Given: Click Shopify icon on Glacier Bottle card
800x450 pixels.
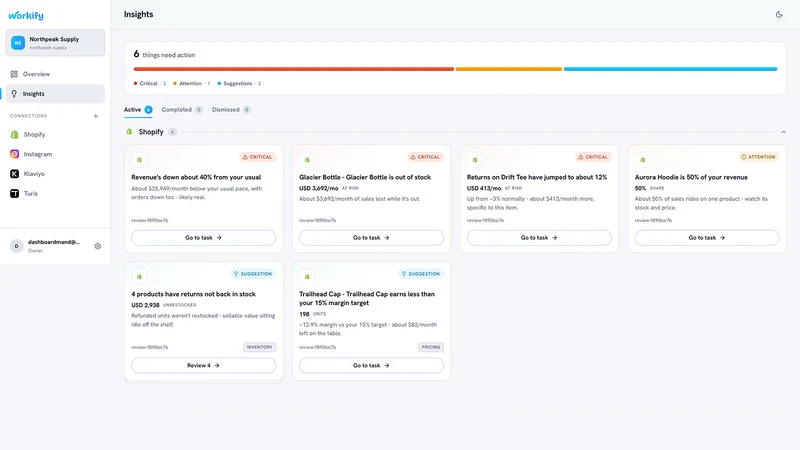Looking at the screenshot, I should [x=307, y=160].
